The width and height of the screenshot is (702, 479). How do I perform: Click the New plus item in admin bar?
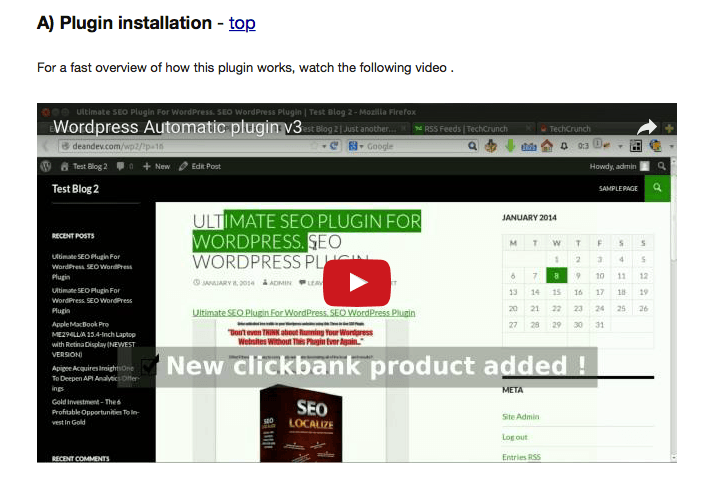(x=156, y=166)
